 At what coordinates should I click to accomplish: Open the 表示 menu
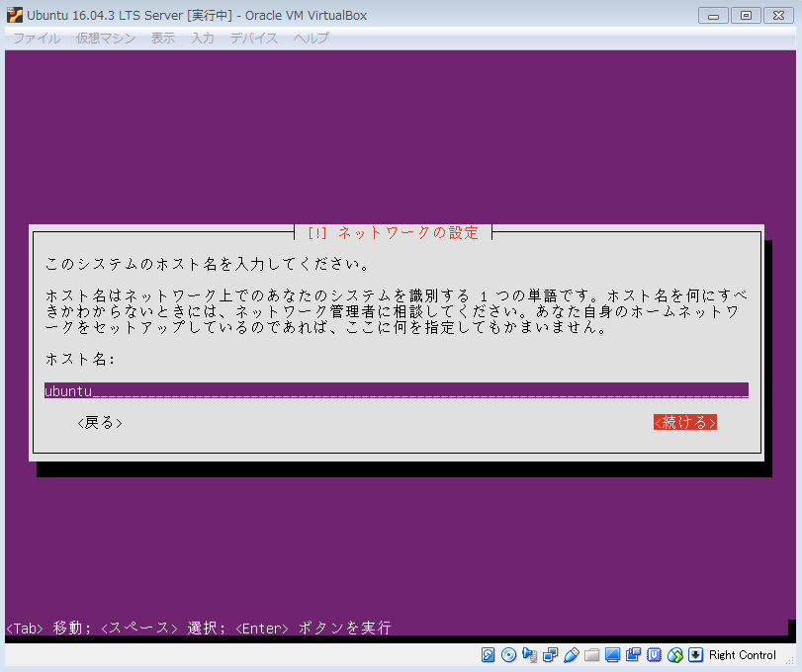point(163,38)
